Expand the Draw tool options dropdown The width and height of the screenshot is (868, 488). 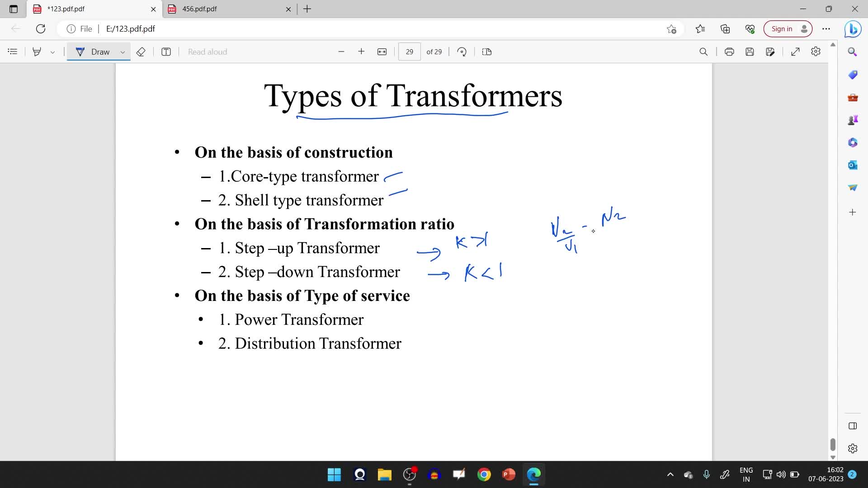pyautogui.click(x=123, y=52)
